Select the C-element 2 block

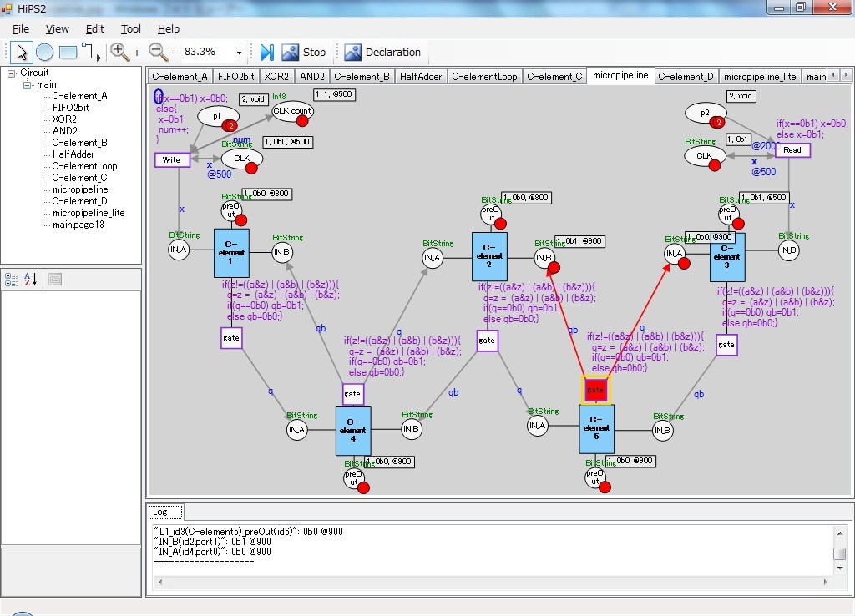489,256
